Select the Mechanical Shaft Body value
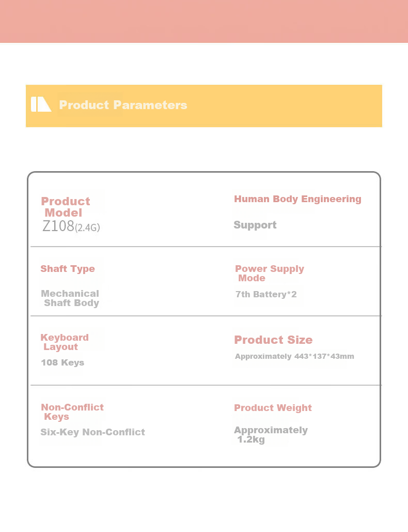The height and width of the screenshot is (532, 408). (70, 298)
